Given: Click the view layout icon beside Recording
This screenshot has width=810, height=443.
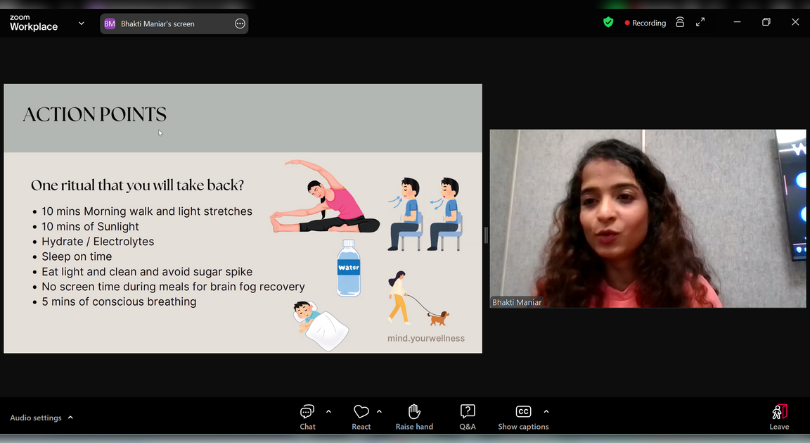Looking at the screenshot, I should [x=680, y=22].
